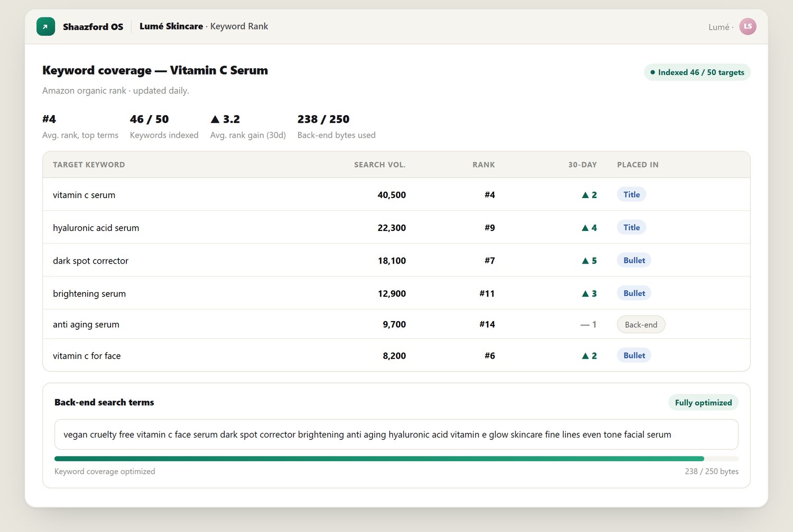
Task: Click the up arrow 3 trend for brightening serum
Action: (x=589, y=293)
